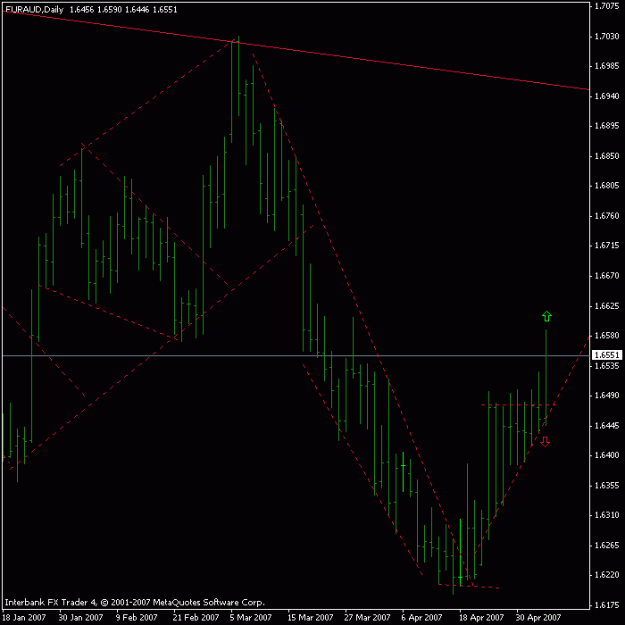Click the red down arrow marker

tap(545, 441)
